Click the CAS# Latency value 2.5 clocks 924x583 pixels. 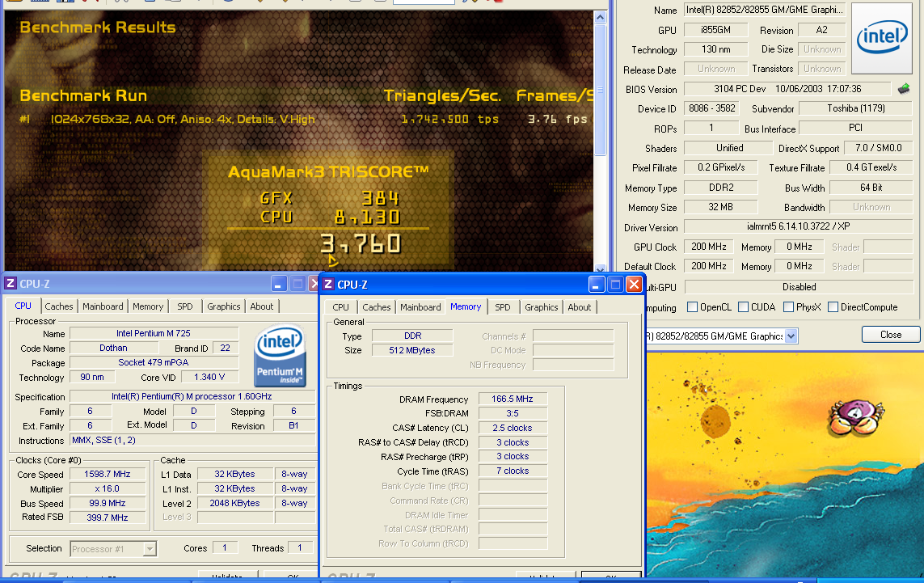(513, 428)
